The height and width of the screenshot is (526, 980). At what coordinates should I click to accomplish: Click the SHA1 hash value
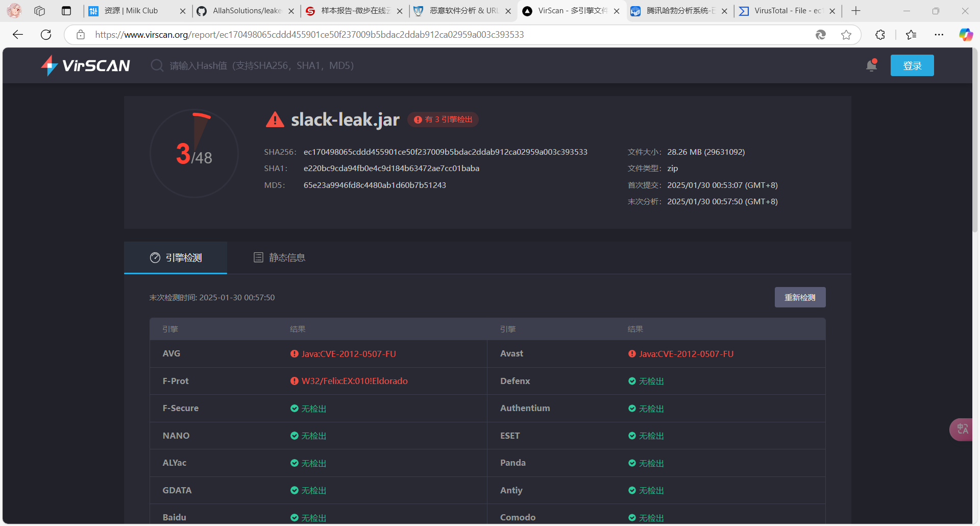coord(391,169)
